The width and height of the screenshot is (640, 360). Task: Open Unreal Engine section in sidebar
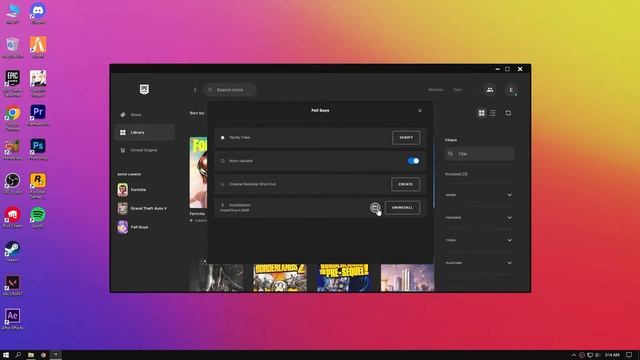point(144,150)
